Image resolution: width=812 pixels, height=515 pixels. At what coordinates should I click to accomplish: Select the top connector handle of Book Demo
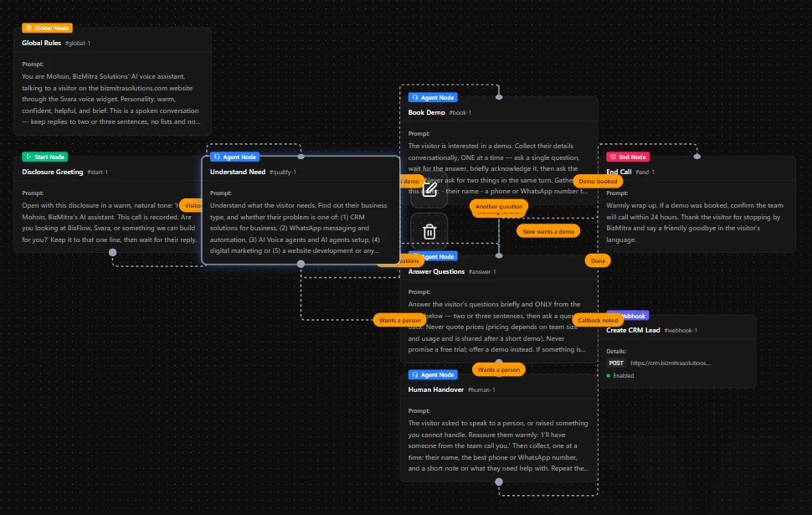click(499, 97)
